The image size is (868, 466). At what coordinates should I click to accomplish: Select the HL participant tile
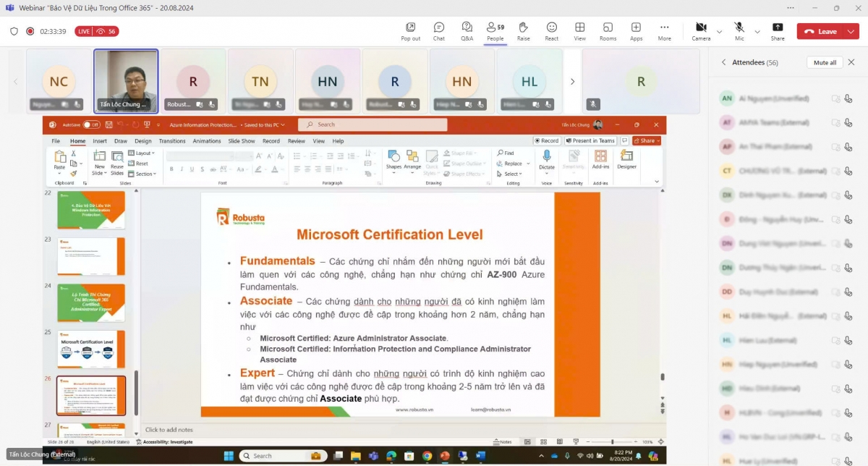pyautogui.click(x=529, y=82)
